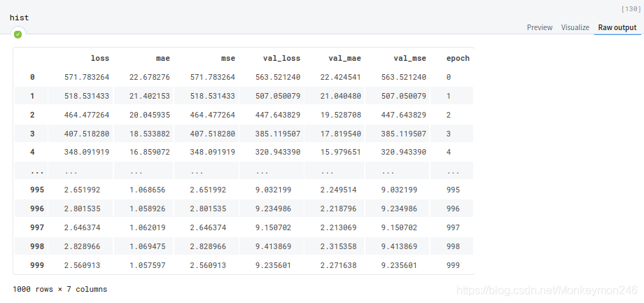Click the epoch column header
The image size is (644, 303).
[458, 58]
